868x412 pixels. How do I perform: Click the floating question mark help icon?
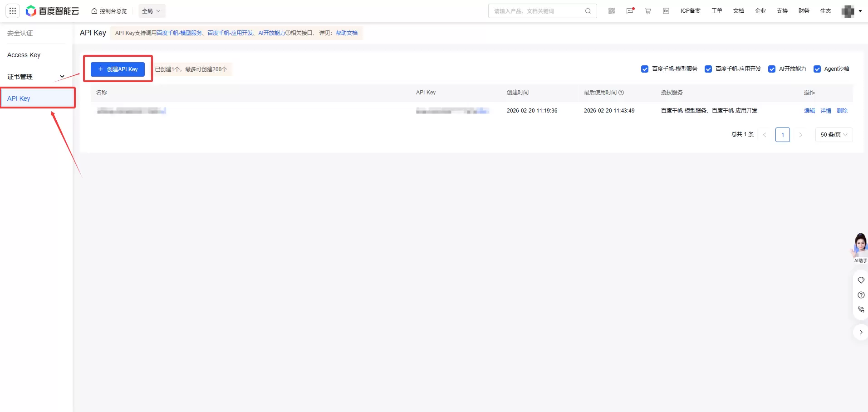[861, 295]
